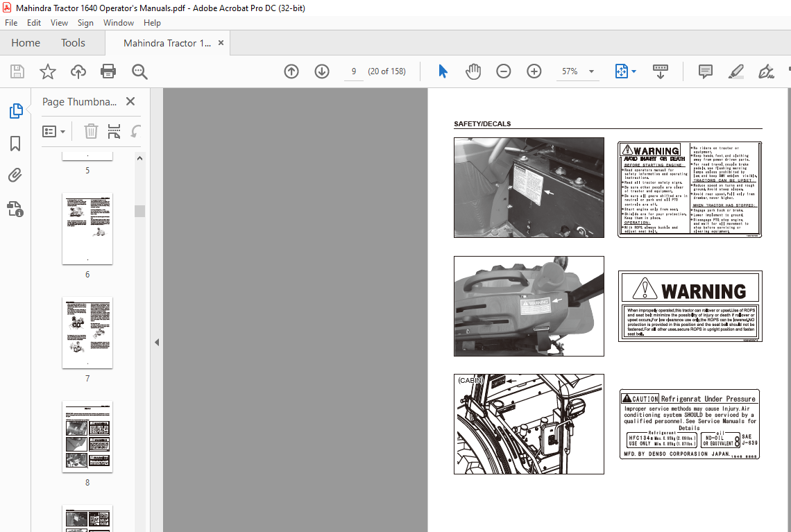Click the SAFETY/DECALS heading text
This screenshot has width=791, height=532.
pyautogui.click(x=482, y=123)
